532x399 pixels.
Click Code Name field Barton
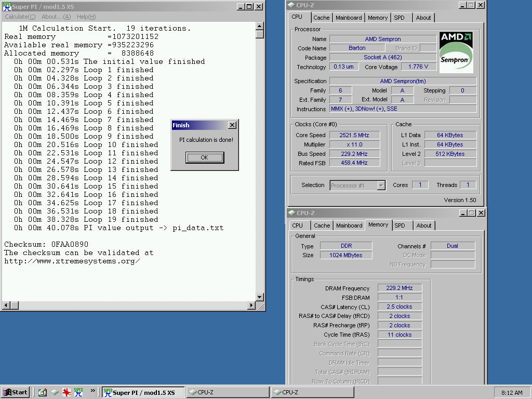pos(357,48)
